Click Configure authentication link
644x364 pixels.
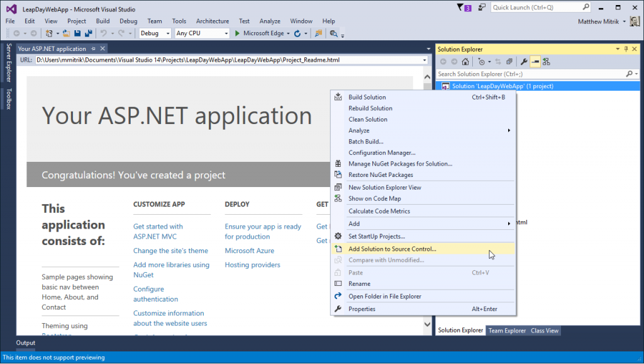coord(155,294)
